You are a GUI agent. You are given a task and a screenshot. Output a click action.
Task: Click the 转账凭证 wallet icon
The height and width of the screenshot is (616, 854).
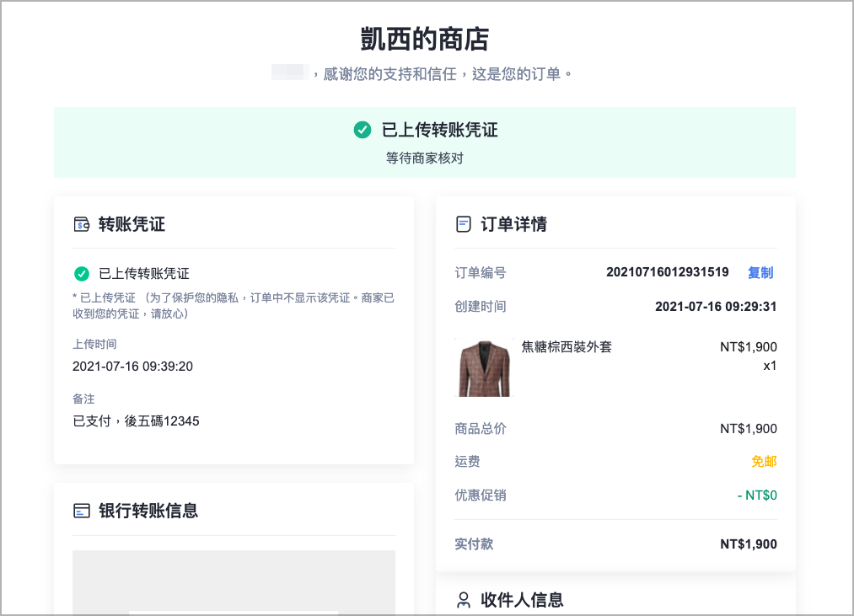pyautogui.click(x=82, y=224)
